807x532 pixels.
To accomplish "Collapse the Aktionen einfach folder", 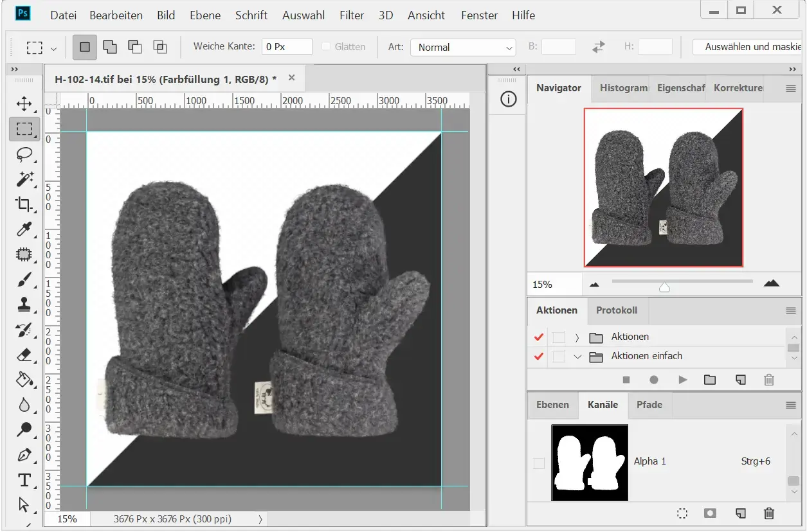I will pyautogui.click(x=577, y=357).
